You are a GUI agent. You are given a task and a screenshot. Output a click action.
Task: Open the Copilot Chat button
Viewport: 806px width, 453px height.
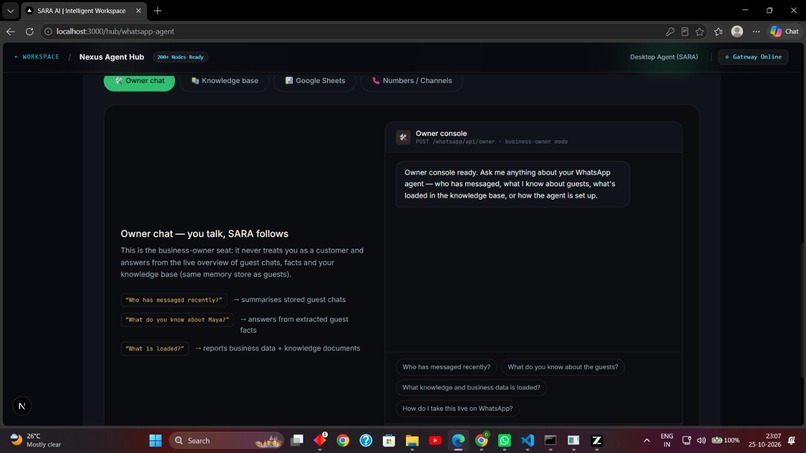click(784, 31)
